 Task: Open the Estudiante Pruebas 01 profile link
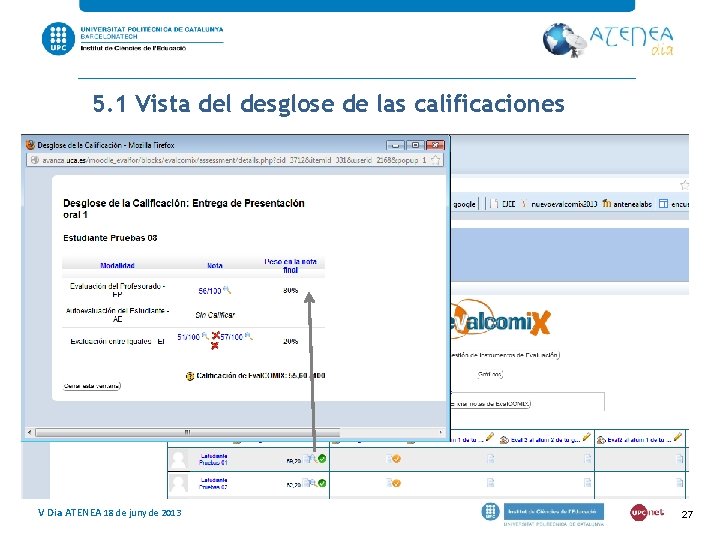(214, 459)
